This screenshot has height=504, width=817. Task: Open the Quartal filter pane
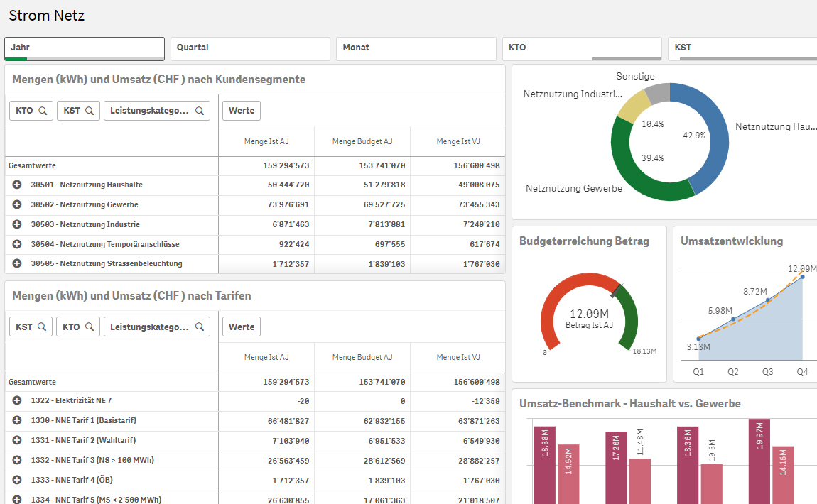coord(250,48)
